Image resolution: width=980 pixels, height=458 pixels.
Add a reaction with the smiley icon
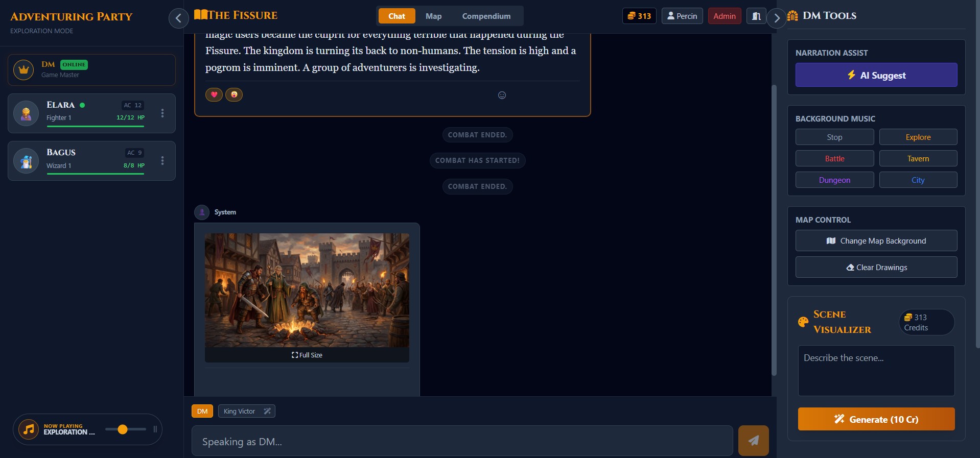coord(502,95)
